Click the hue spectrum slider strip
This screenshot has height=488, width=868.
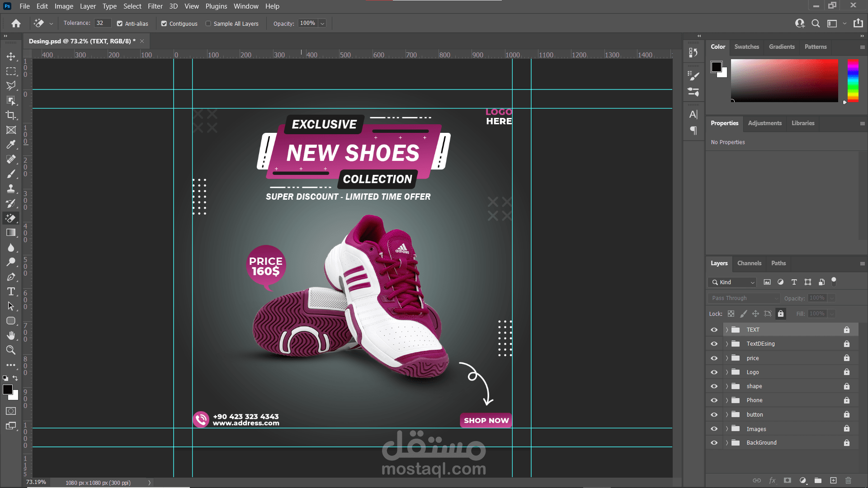pos(853,80)
